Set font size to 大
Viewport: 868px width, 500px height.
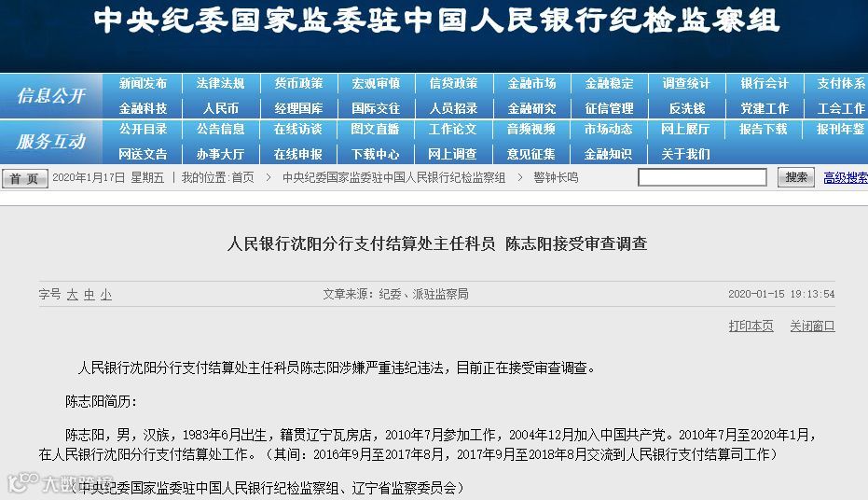[x=72, y=295]
